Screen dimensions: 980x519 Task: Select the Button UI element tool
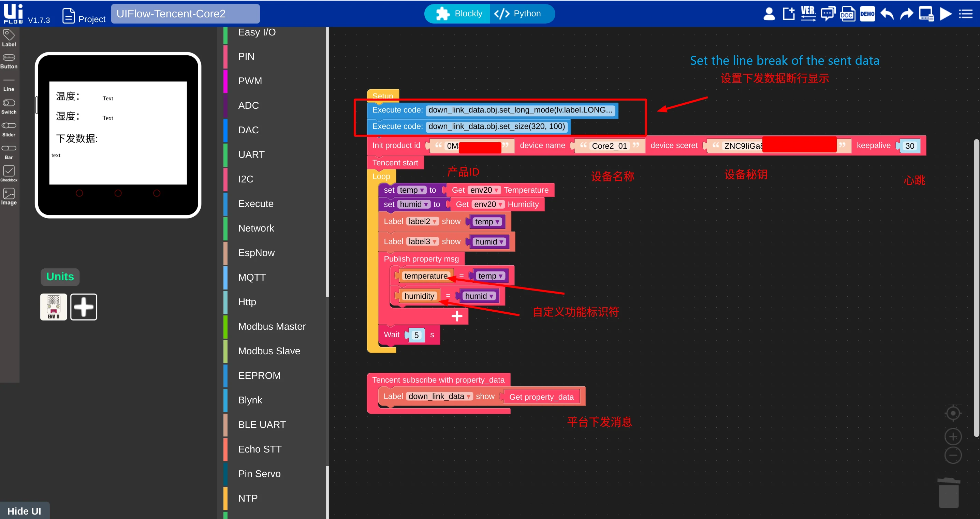[9, 62]
